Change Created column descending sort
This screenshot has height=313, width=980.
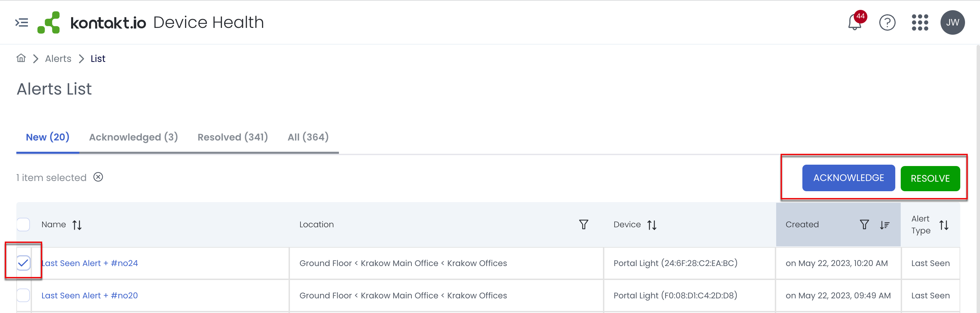point(884,225)
